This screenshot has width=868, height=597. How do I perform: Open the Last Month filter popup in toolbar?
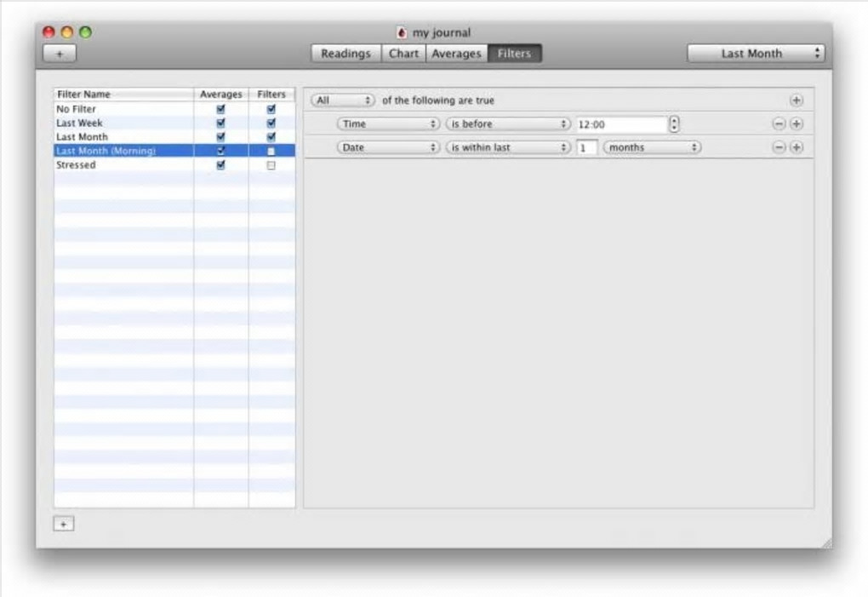(x=756, y=54)
